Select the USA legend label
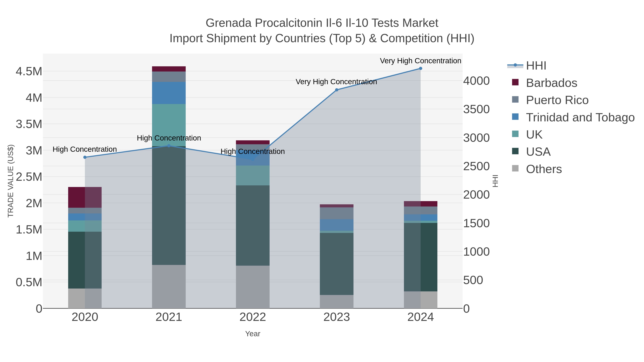The width and height of the screenshot is (644, 362). (538, 152)
